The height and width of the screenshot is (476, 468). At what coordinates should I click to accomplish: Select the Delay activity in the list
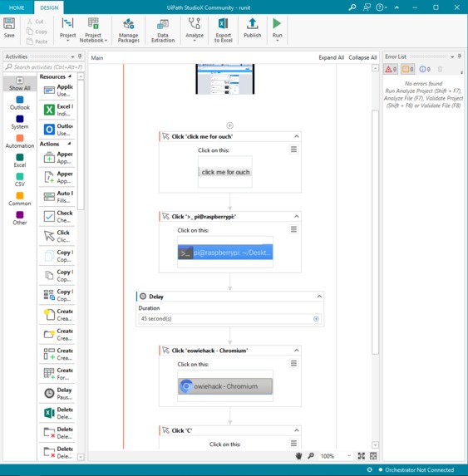click(x=57, y=393)
